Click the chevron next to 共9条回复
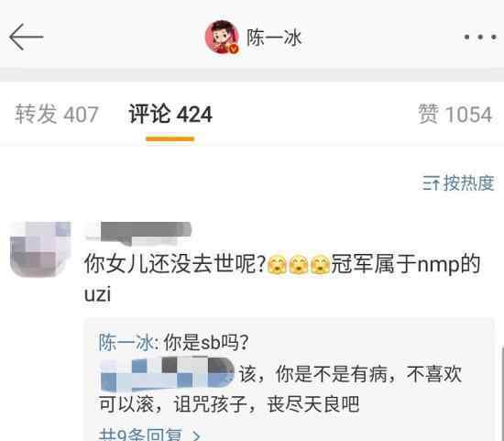 coord(196,435)
